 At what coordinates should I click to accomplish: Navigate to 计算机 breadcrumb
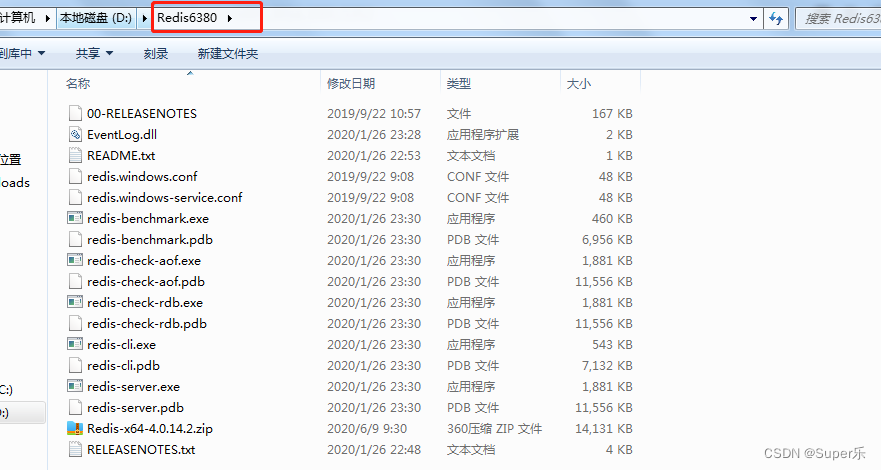click(18, 18)
